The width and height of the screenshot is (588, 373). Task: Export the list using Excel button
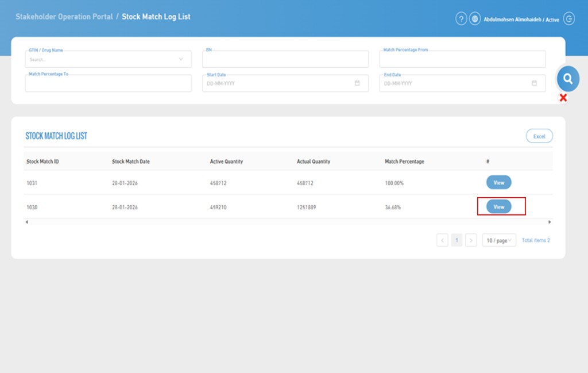(x=539, y=136)
